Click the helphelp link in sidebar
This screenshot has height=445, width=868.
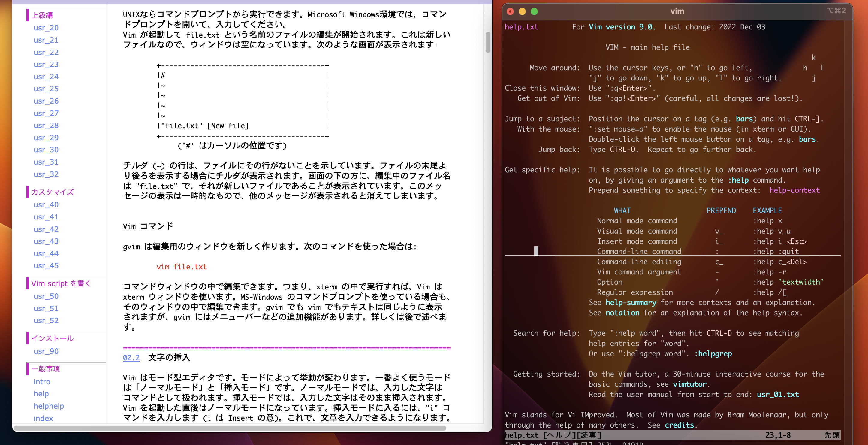point(49,406)
